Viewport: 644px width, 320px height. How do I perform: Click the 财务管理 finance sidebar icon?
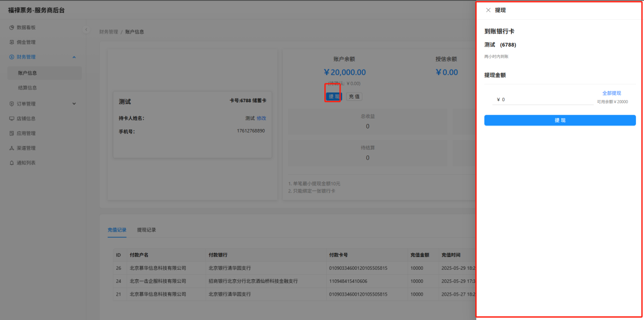click(x=12, y=57)
